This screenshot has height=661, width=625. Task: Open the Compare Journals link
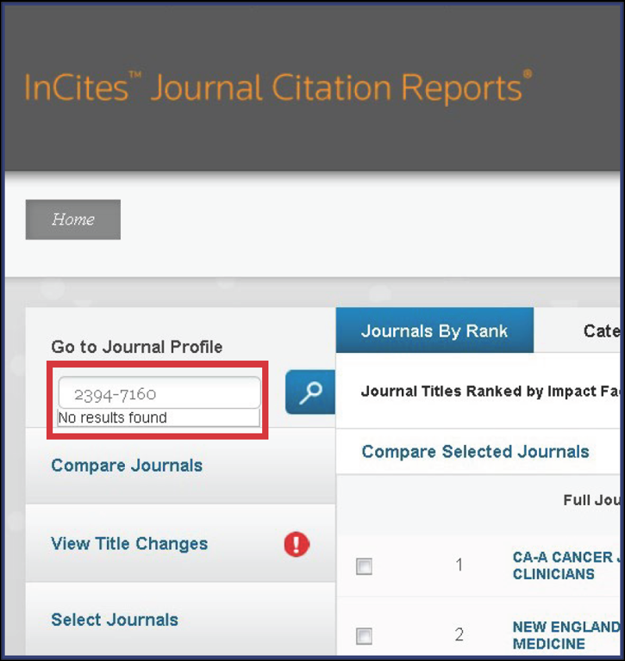coord(127,465)
